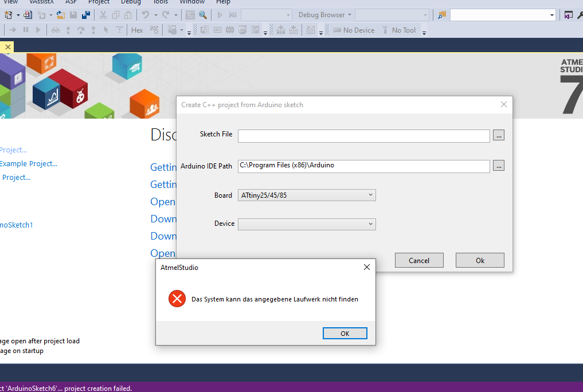The image size is (583, 392).
Task: Click the Hex display toggle
Action: point(137,30)
